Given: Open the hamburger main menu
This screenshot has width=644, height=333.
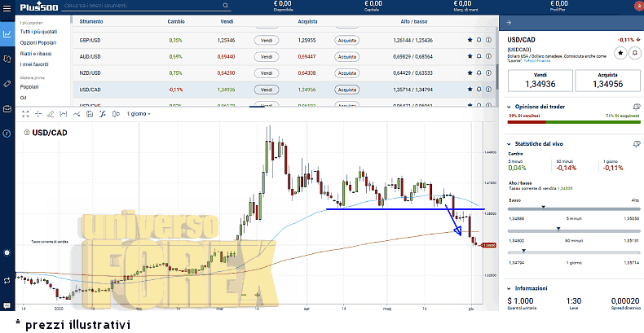Looking at the screenshot, I should (x=7, y=8).
